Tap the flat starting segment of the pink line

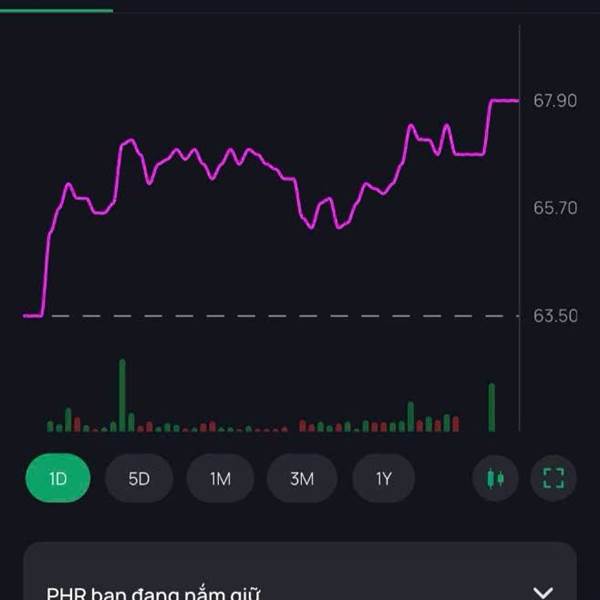pyautogui.click(x=32, y=315)
